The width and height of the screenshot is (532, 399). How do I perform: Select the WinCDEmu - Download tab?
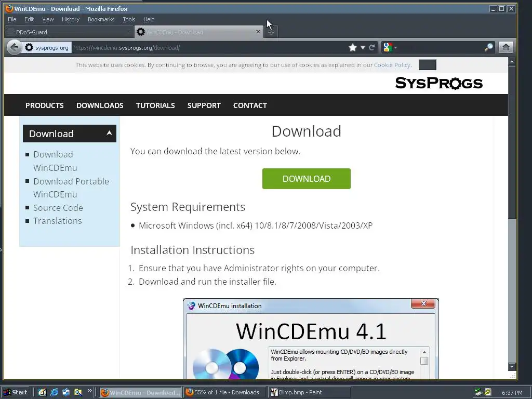(198, 32)
